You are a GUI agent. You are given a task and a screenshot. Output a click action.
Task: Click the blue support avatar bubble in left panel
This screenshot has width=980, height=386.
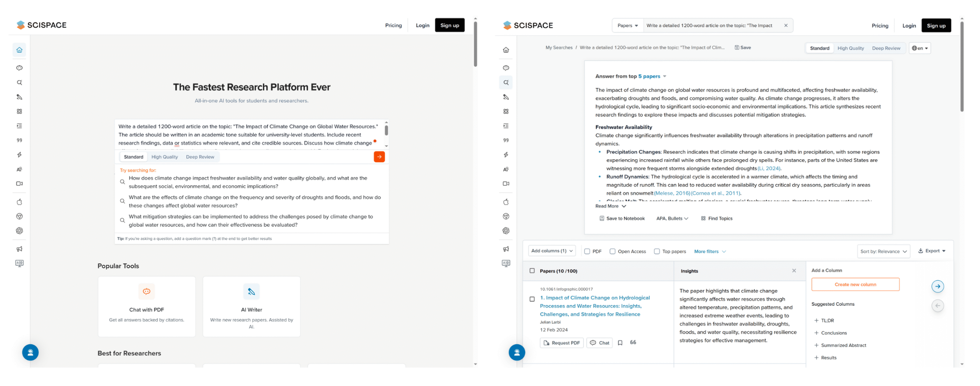[30, 352]
